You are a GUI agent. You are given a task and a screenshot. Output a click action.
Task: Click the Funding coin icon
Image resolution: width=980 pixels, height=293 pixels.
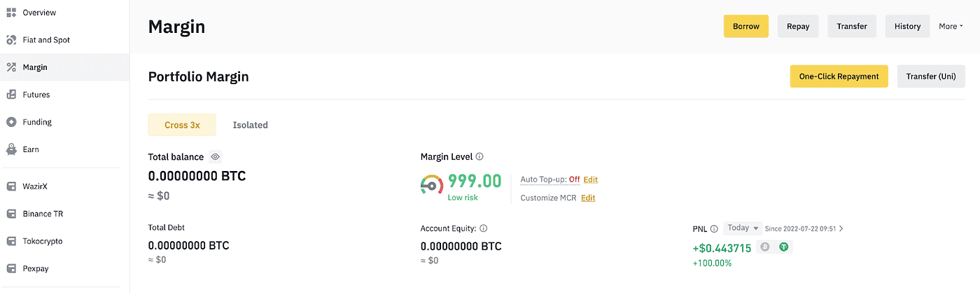11,122
